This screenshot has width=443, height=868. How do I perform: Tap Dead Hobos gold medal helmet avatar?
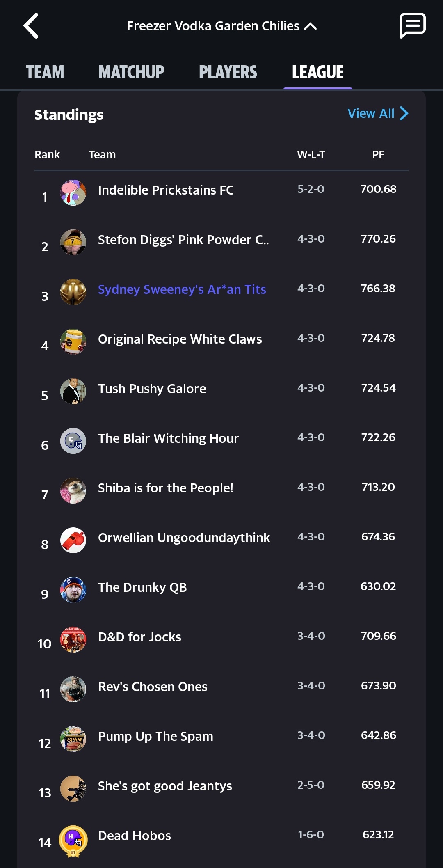click(x=73, y=840)
